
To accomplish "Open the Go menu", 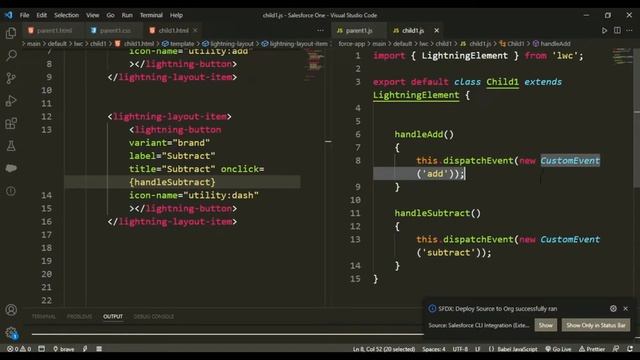I will pos(111,15).
